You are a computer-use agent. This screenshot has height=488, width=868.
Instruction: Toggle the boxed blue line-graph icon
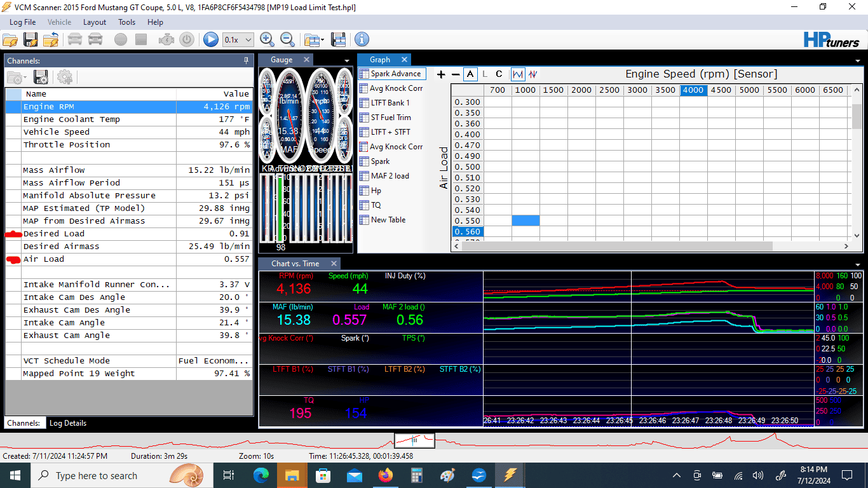(x=518, y=74)
